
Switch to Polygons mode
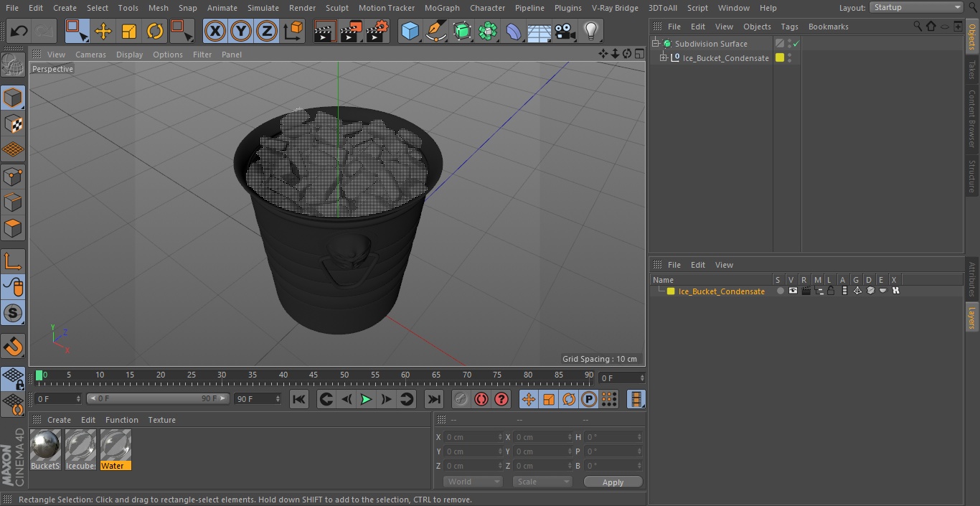click(x=14, y=228)
